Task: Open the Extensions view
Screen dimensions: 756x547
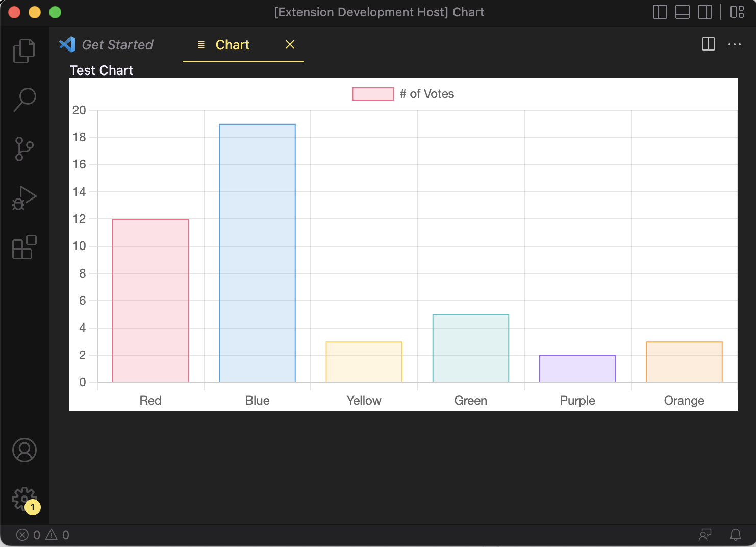Action: pos(24,247)
